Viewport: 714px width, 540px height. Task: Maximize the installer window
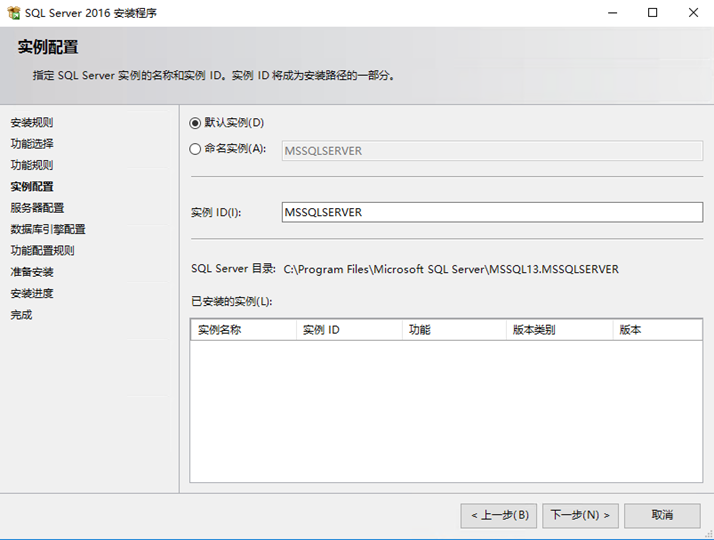point(652,13)
